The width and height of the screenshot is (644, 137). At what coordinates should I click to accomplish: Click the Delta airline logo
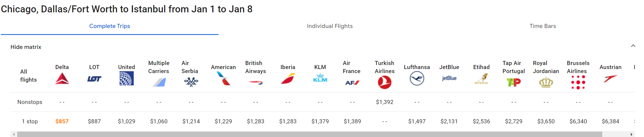62,79
